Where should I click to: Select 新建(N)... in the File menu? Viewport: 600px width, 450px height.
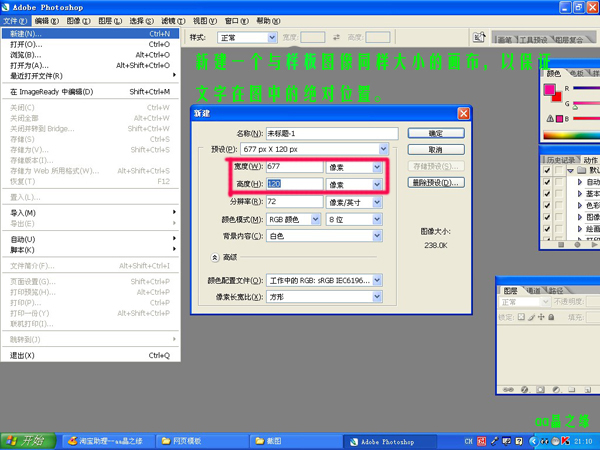click(90, 34)
